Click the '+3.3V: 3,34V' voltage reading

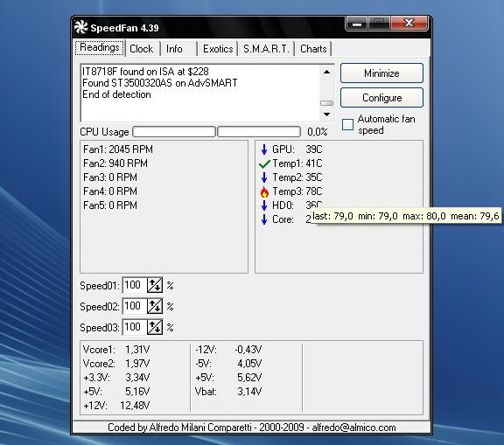pyautogui.click(x=116, y=378)
